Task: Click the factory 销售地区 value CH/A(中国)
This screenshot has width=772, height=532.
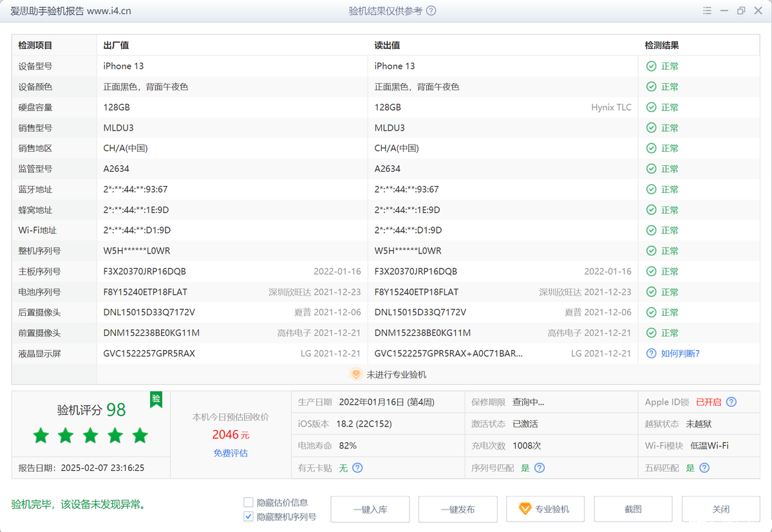Action: pyautogui.click(x=125, y=148)
